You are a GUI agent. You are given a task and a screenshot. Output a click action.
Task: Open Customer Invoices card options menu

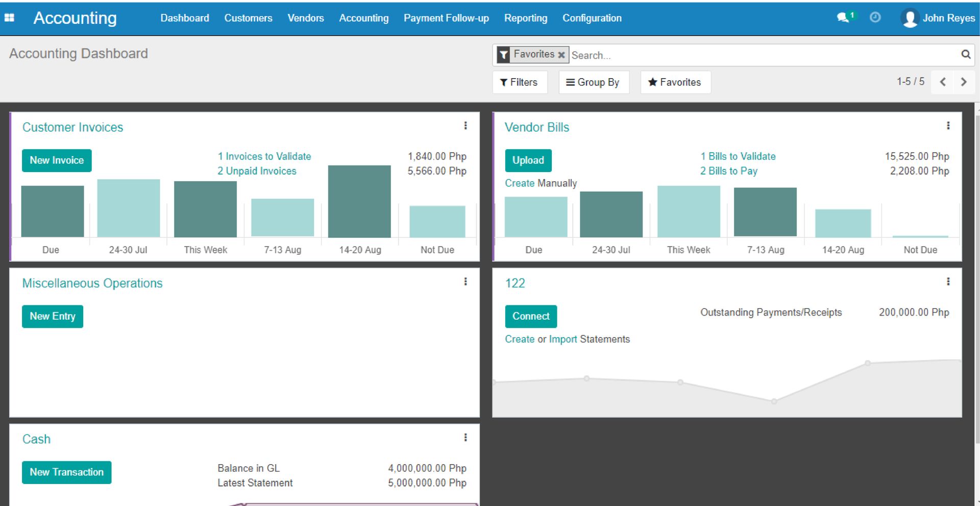465,126
